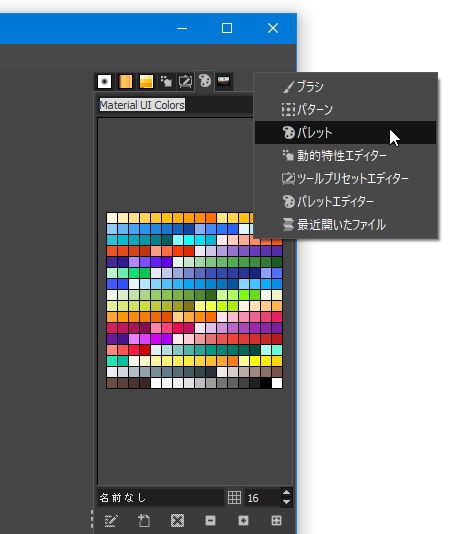The width and height of the screenshot is (450, 534).
Task: Switch to the Patterns tab icon
Action: coord(125,82)
